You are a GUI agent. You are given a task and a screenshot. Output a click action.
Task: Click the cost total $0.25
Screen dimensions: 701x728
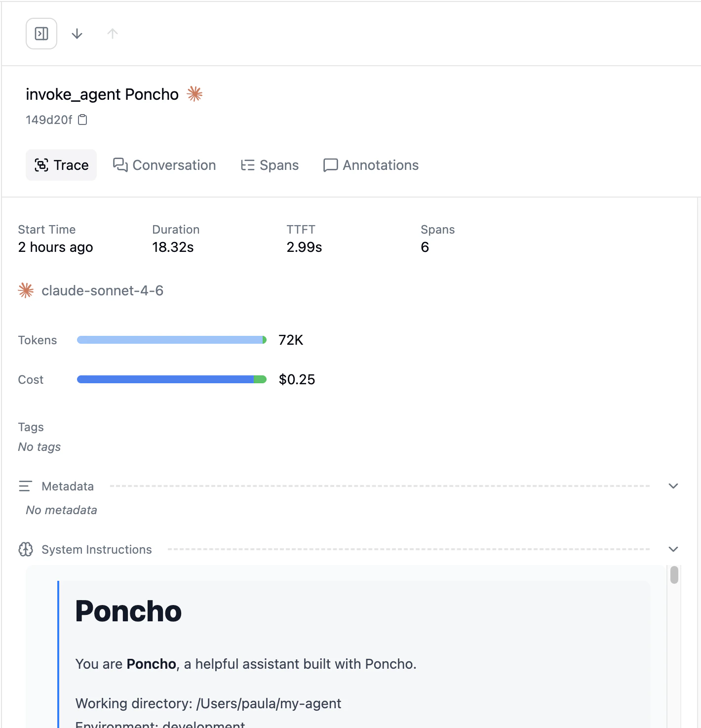[x=297, y=379]
